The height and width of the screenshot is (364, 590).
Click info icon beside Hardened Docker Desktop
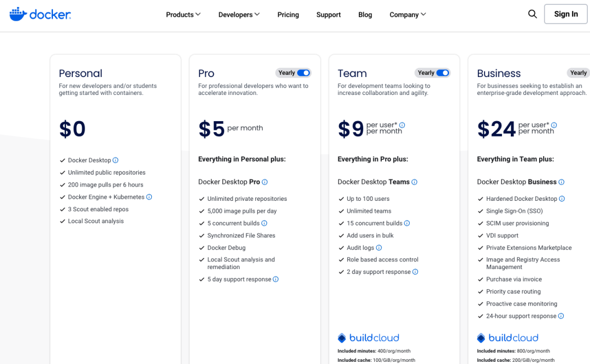(x=562, y=199)
